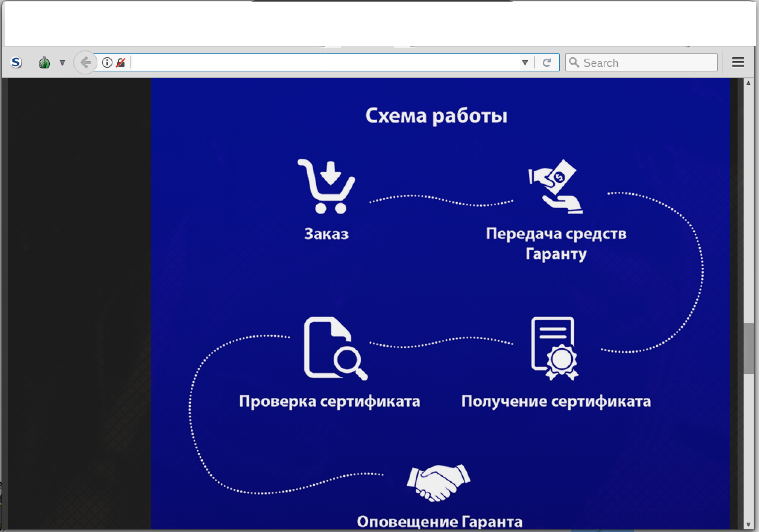This screenshot has width=759, height=532.
Task: Click the search magnifier icon
Action: 574,62
